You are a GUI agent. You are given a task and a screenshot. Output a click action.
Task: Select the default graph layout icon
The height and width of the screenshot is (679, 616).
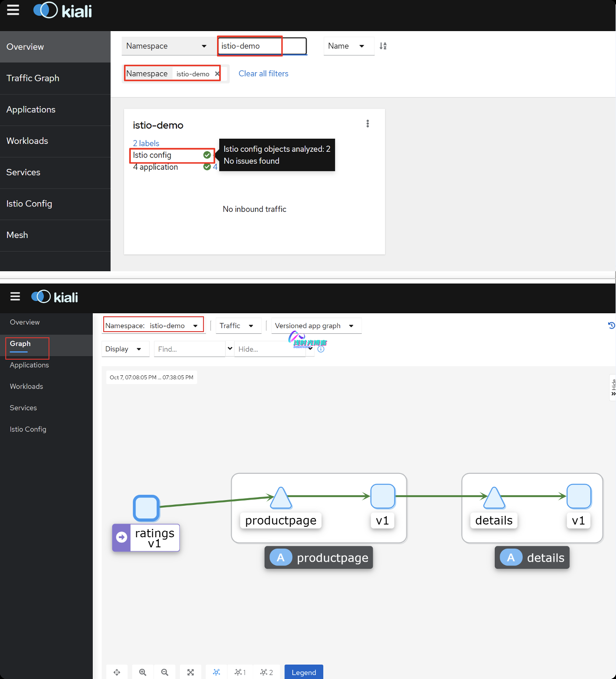tap(216, 672)
